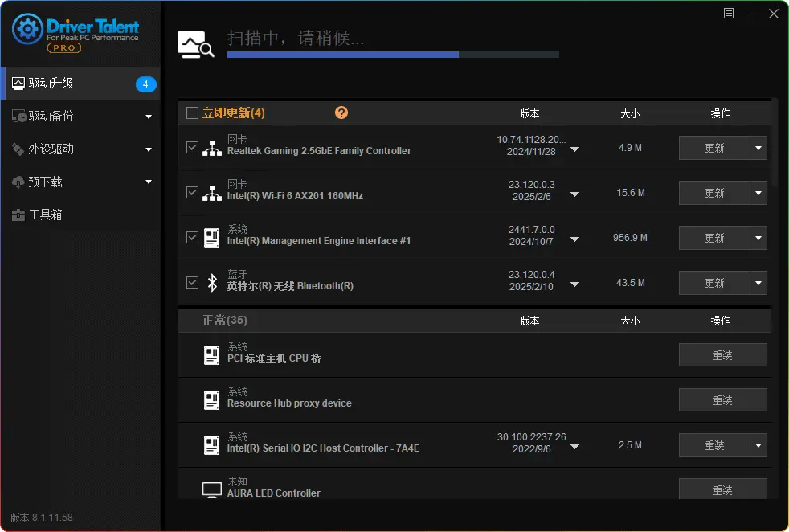Image resolution: width=789 pixels, height=532 pixels.
Task: Click 重装 for Resource Hub proxy device
Action: pos(722,400)
